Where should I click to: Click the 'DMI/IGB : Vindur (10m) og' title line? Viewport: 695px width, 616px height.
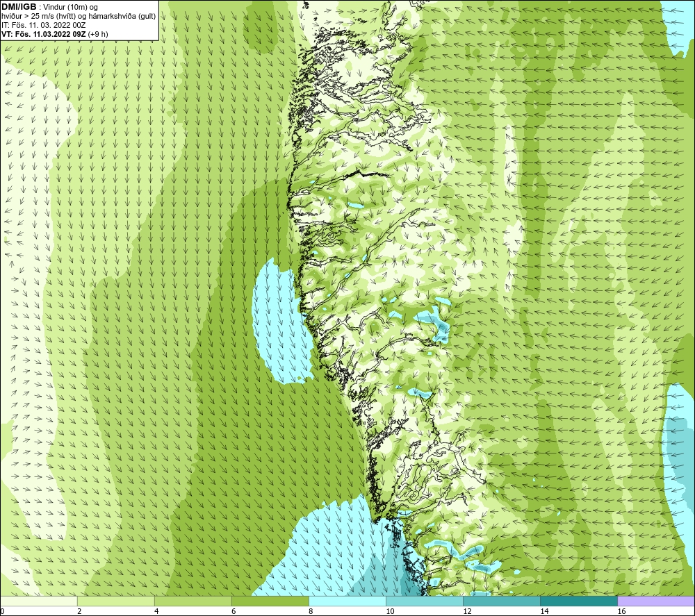pyautogui.click(x=49, y=7)
